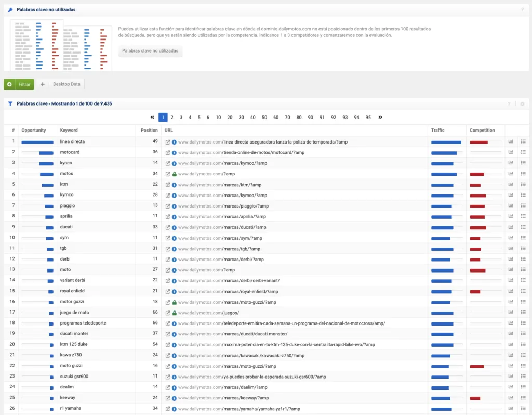Open chart icon in r1 yamaha row
The width and height of the screenshot is (532, 415).
pyautogui.click(x=511, y=408)
